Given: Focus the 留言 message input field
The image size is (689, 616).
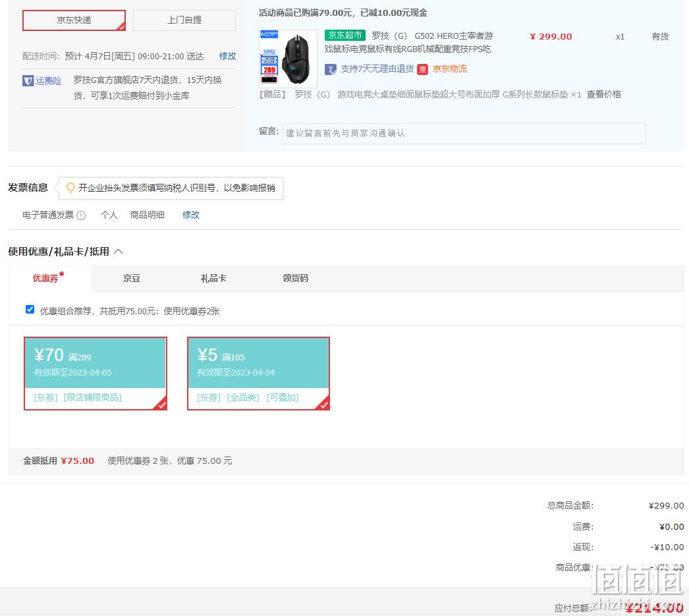Looking at the screenshot, I should click(464, 133).
